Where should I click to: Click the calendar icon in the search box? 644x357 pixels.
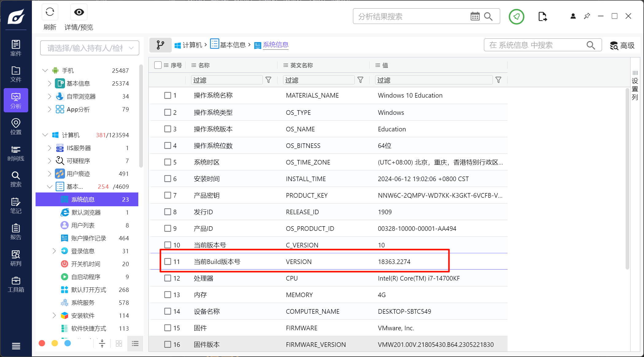pyautogui.click(x=475, y=16)
